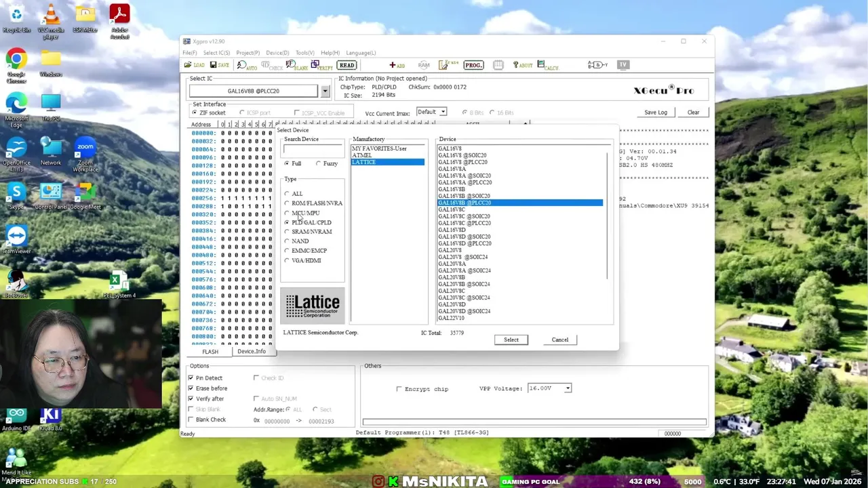Click the Clear log button
This screenshot has height=488, width=868.
(693, 113)
